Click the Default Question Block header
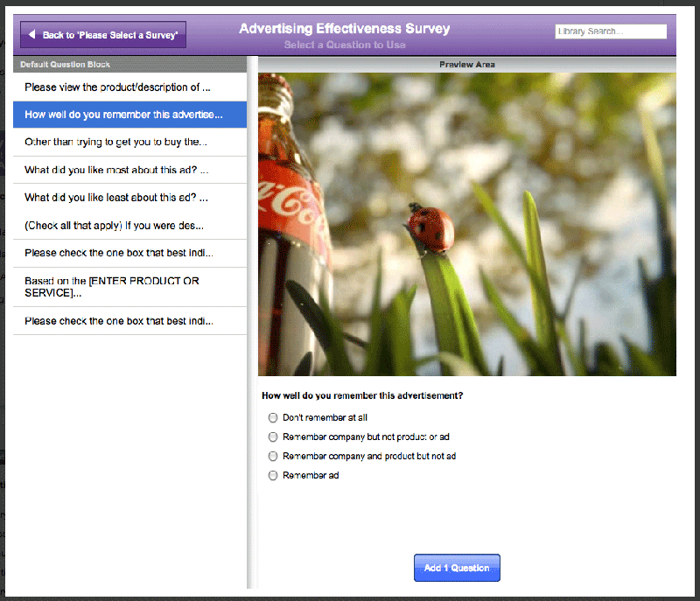 tap(129, 64)
